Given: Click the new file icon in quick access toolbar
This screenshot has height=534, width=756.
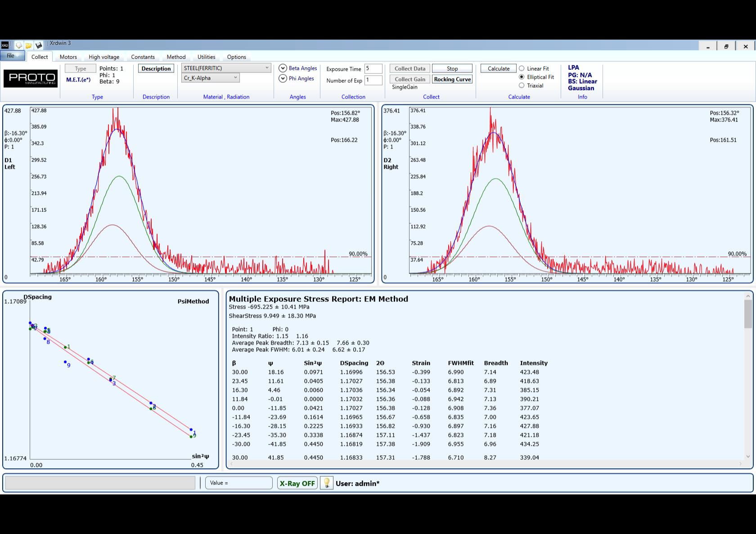Looking at the screenshot, I should [18, 45].
